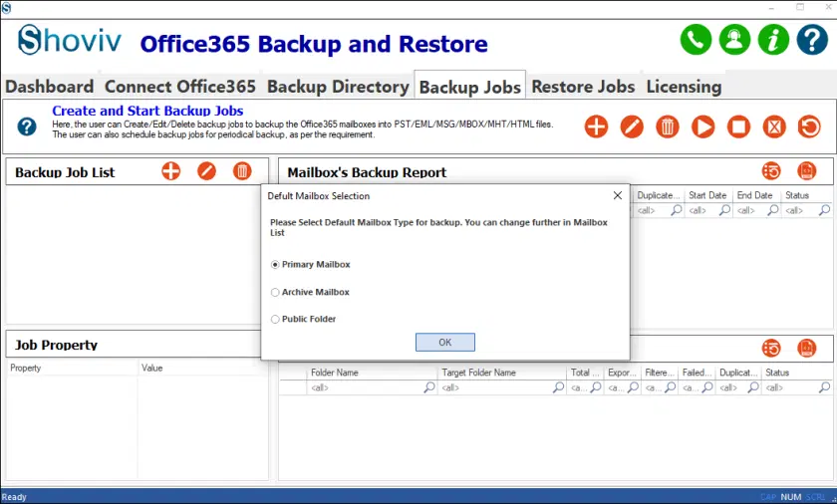
Task: Click search icon in the lower Status filter
Action: tap(825, 387)
